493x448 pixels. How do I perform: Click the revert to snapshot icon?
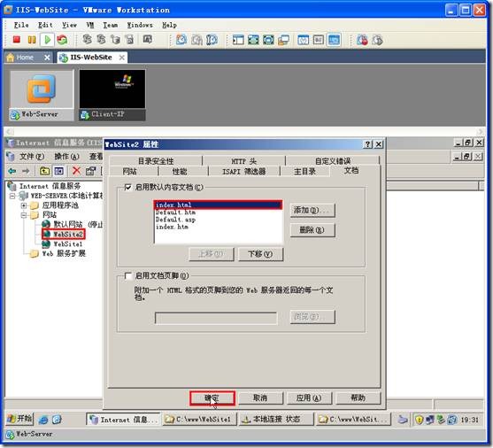point(196,40)
